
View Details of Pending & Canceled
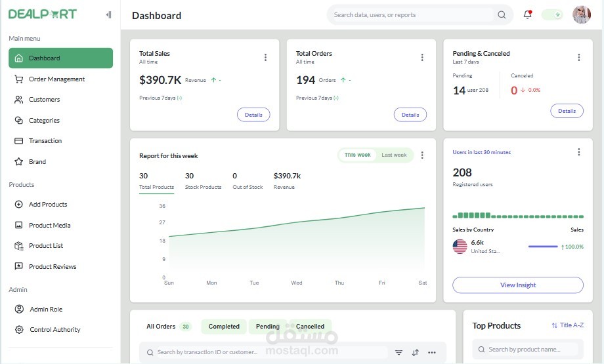567,111
